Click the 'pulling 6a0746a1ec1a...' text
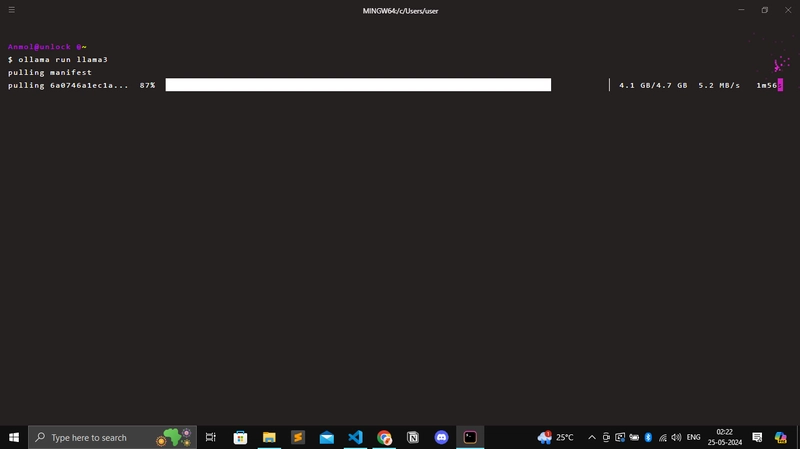This screenshot has width=800, height=449. click(x=68, y=85)
